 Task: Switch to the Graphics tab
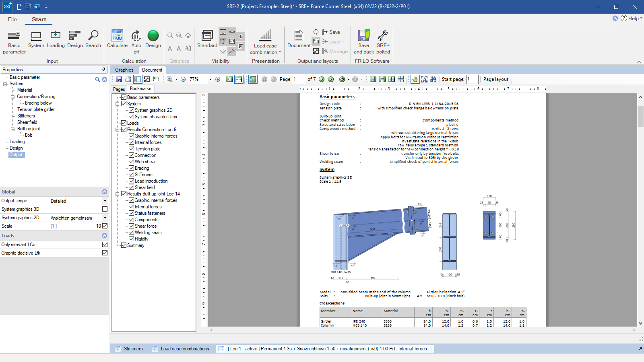(x=124, y=70)
